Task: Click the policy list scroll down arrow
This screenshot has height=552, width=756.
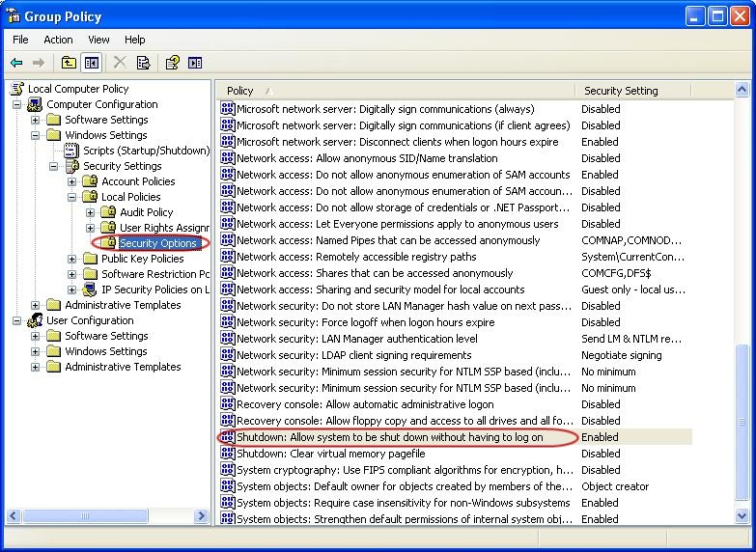Action: (x=742, y=515)
